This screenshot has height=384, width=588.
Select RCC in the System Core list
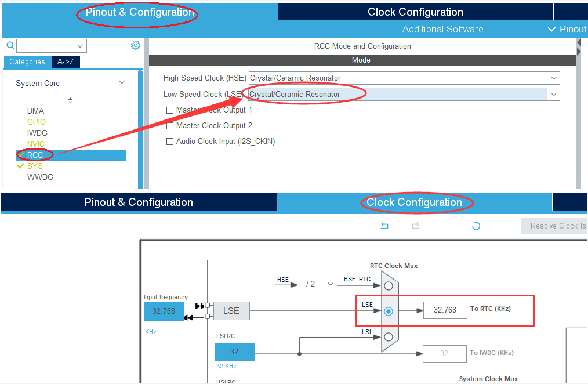(x=35, y=155)
